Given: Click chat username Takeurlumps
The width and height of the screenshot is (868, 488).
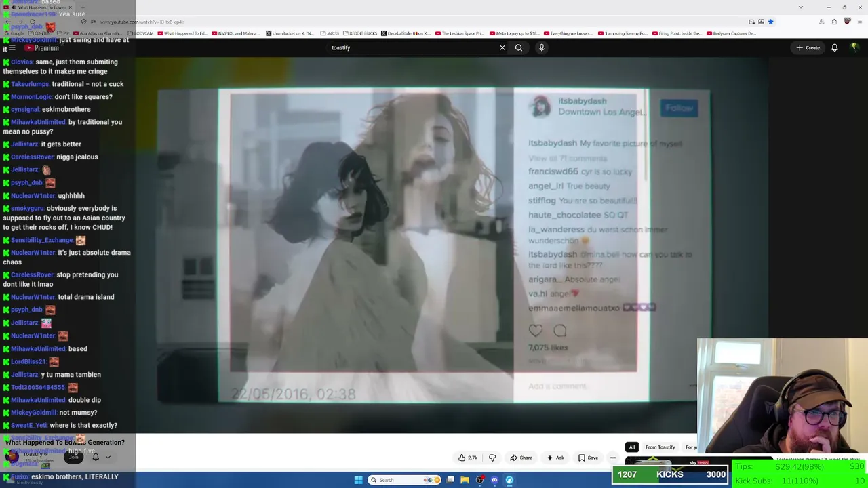Looking at the screenshot, I should point(30,84).
